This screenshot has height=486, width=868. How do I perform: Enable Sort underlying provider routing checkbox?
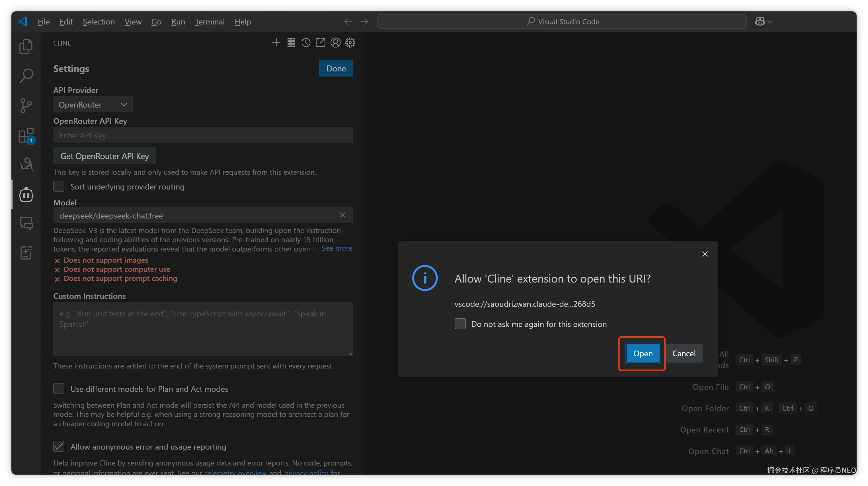point(59,187)
